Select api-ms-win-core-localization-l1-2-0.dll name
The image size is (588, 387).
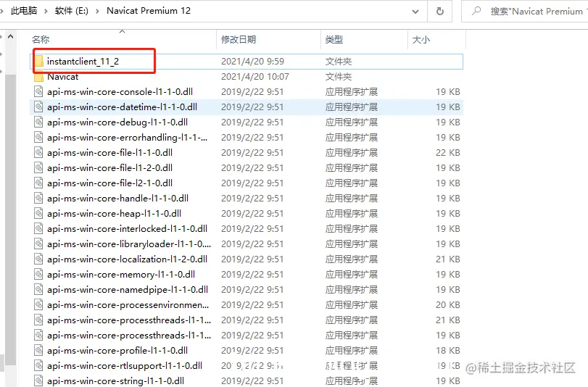tap(127, 259)
